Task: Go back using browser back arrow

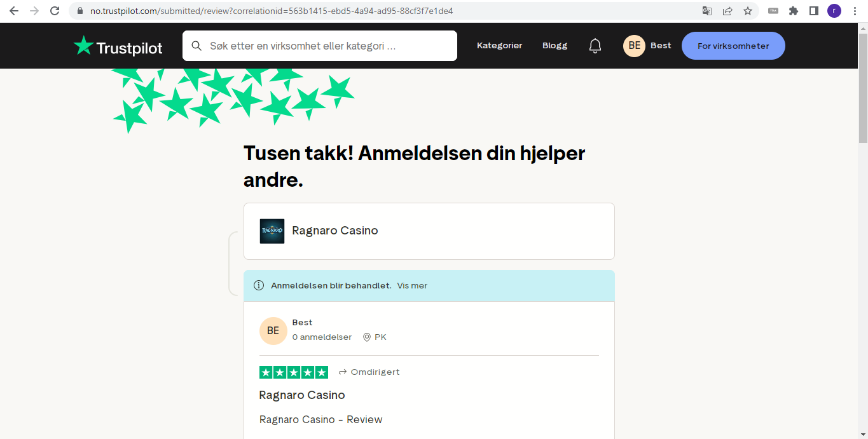Action: 14,11
